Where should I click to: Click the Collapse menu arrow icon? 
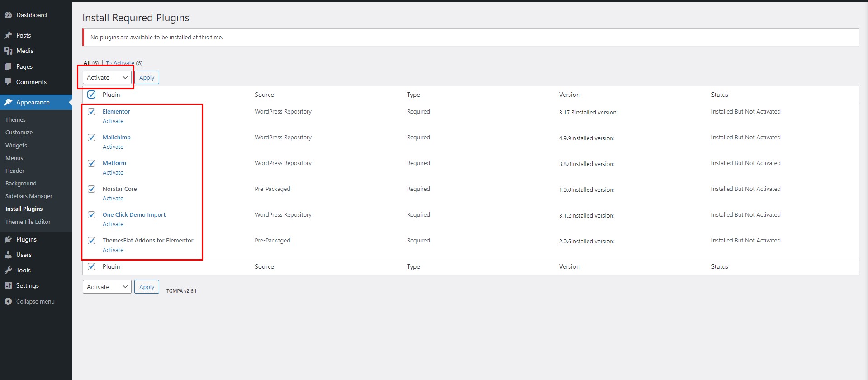(x=8, y=301)
